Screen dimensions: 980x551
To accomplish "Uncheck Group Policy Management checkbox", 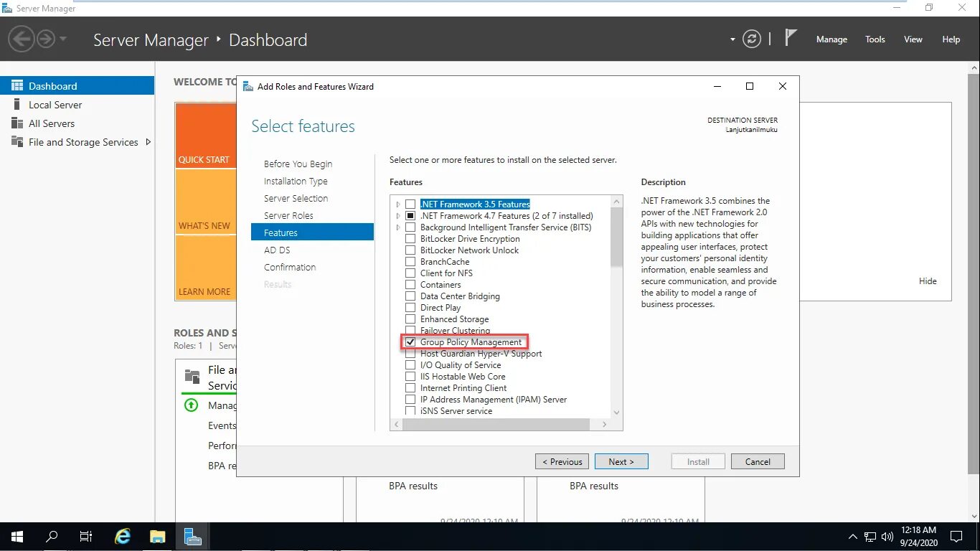I will [410, 342].
